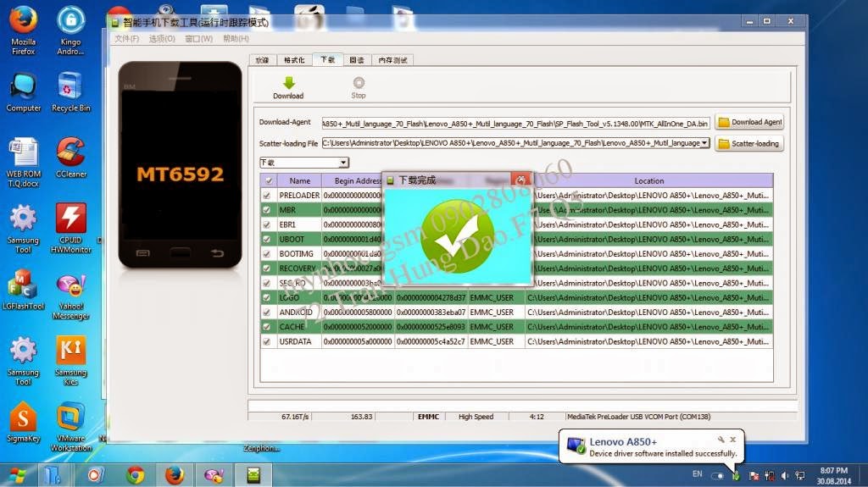Open Kingo Android Root desktop icon
Screen dimensions: 868x487
tap(70, 30)
